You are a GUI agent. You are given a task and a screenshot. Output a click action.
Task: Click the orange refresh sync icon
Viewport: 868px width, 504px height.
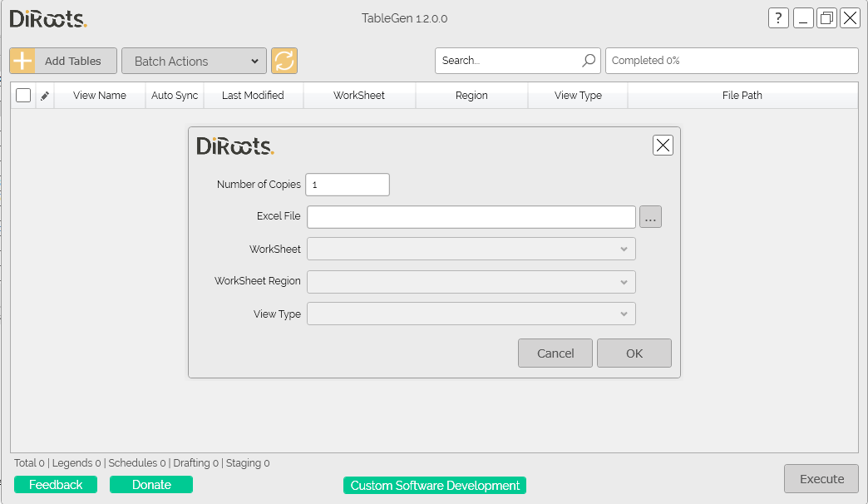(284, 61)
